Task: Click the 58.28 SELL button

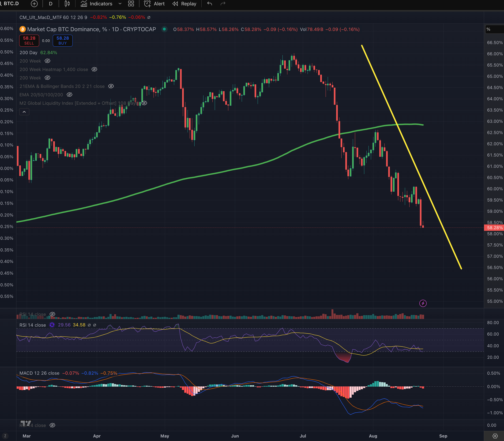Action: point(29,41)
